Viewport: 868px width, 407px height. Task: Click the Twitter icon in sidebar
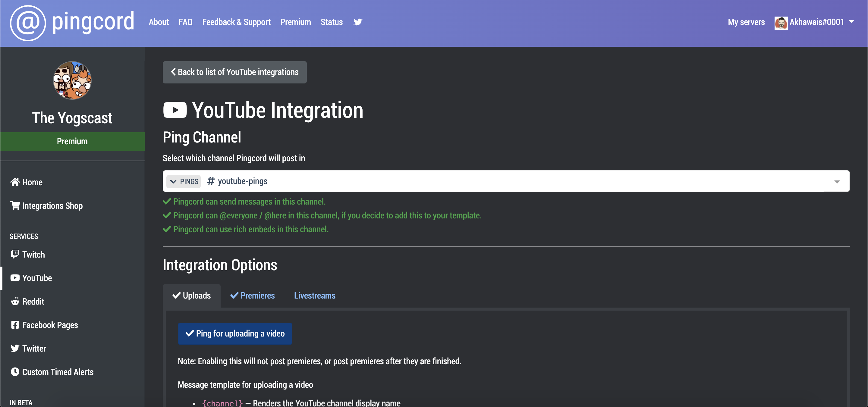coord(15,348)
